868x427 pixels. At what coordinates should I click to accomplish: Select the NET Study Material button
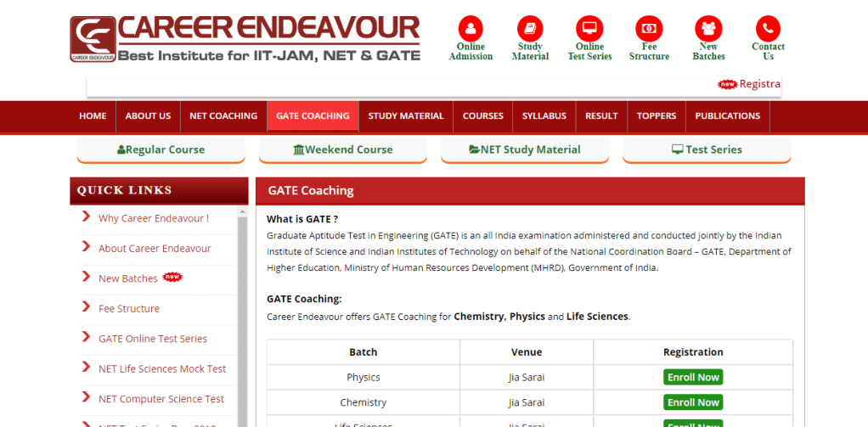click(525, 149)
